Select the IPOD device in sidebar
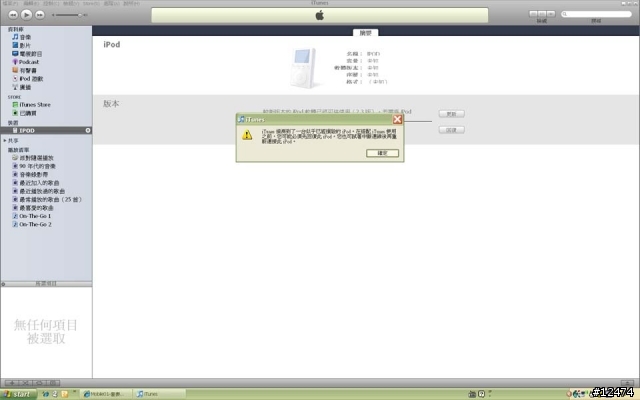 point(46,131)
